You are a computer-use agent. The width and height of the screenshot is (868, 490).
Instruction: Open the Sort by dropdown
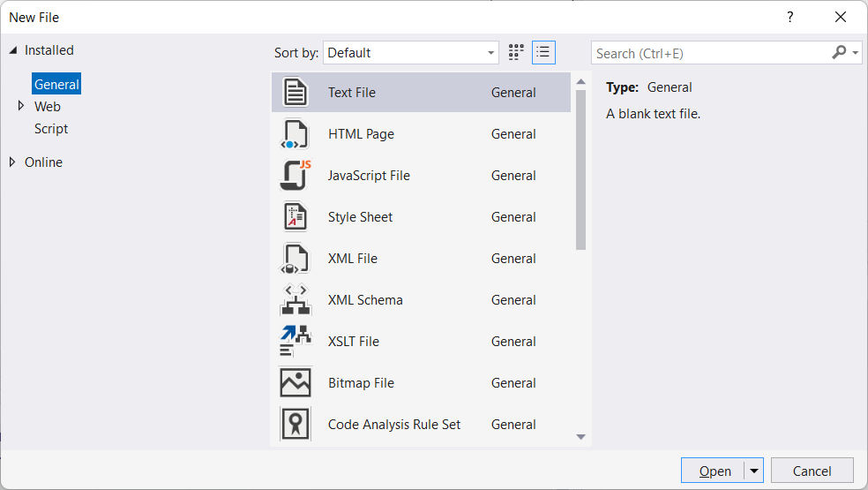pyautogui.click(x=410, y=53)
